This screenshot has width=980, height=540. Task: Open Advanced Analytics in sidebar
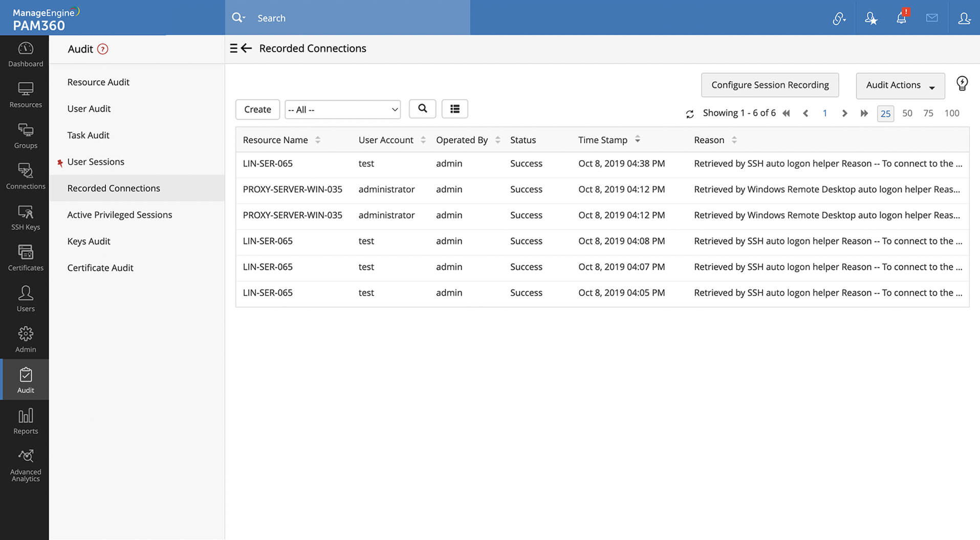tap(26, 465)
